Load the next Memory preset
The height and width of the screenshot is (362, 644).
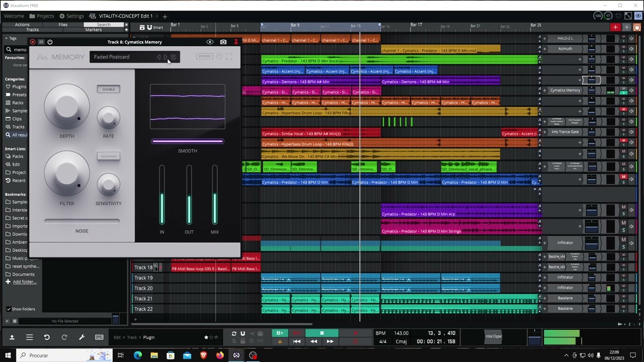[x=166, y=57]
